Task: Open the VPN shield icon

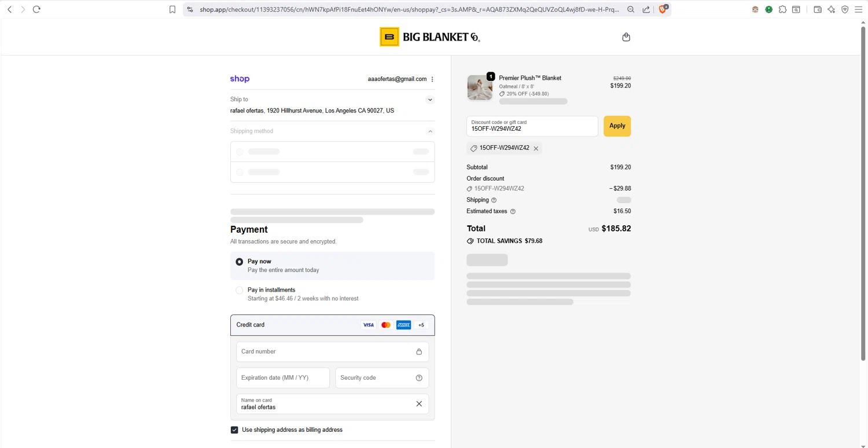Action: [x=845, y=9]
